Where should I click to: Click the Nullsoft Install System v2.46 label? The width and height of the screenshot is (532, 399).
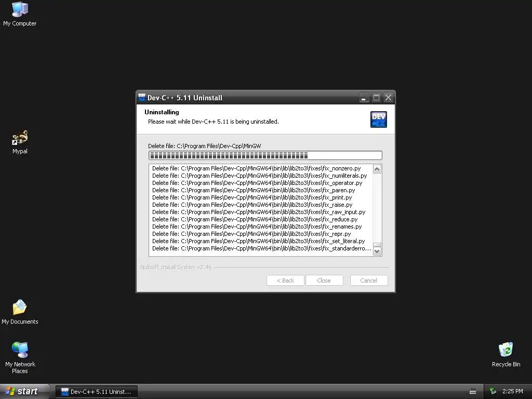click(x=176, y=267)
